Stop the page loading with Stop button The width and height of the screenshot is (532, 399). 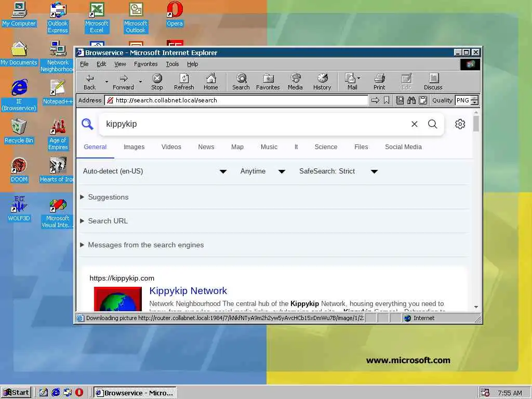tap(157, 82)
